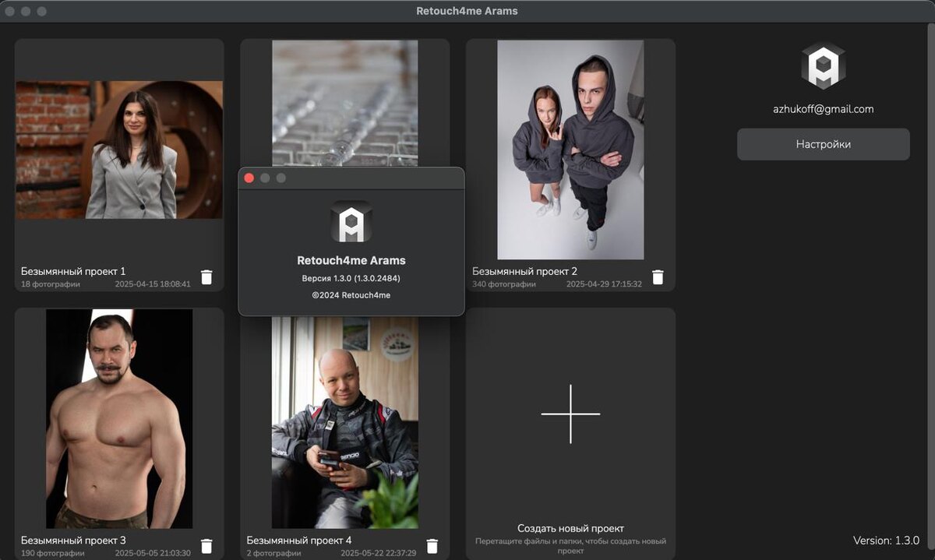Screen dimensions: 935x560
Task: Select the Безымянный проект 2 title
Action: (524, 271)
